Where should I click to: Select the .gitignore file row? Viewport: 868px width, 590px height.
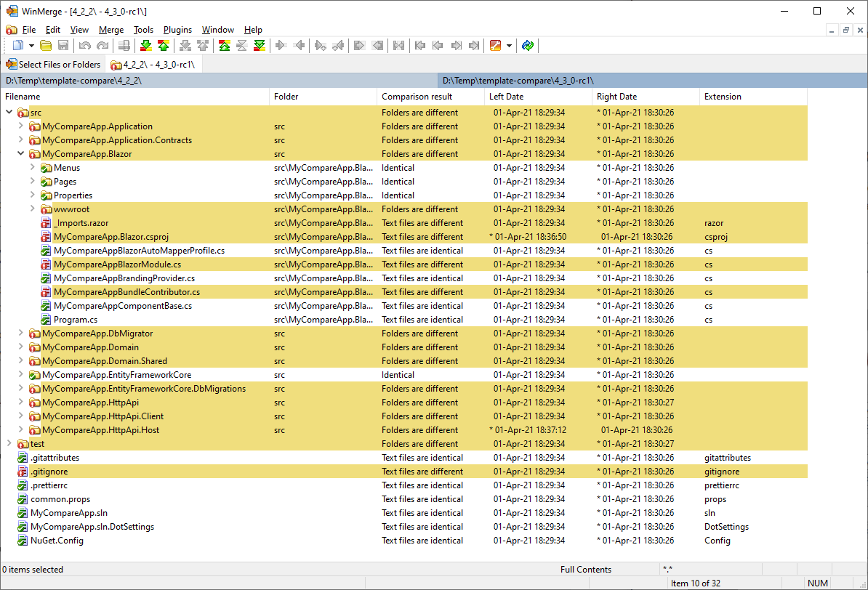[49, 472]
